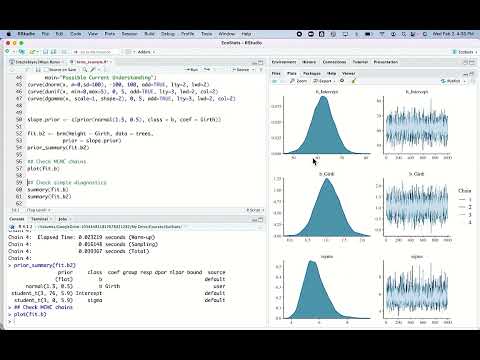Open the Tools menu
The height and width of the screenshot is (360, 480).
207,34
